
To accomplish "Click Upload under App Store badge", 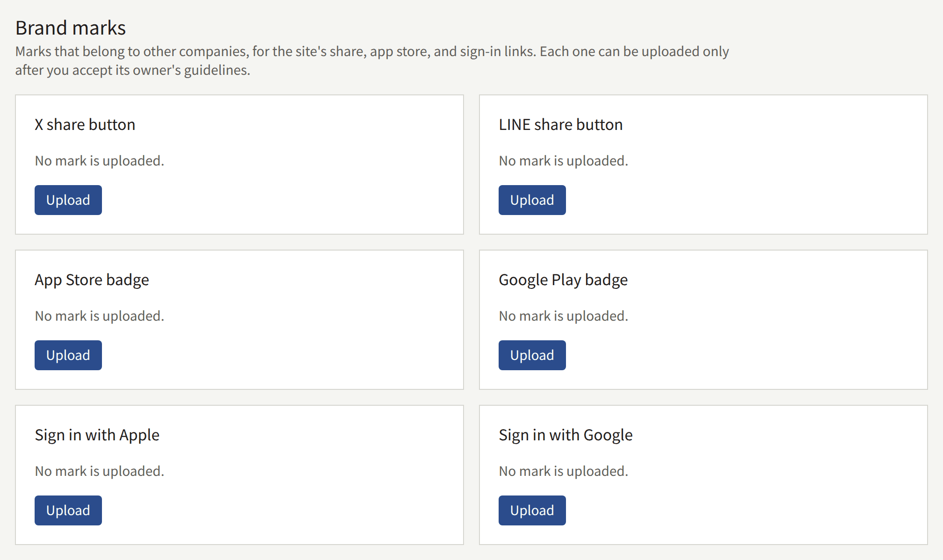I will (68, 355).
